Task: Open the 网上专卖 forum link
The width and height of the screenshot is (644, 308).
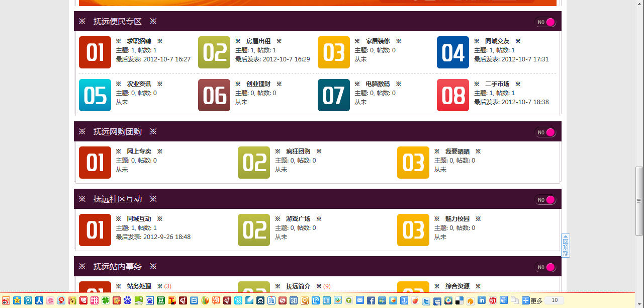Action: pos(139,151)
